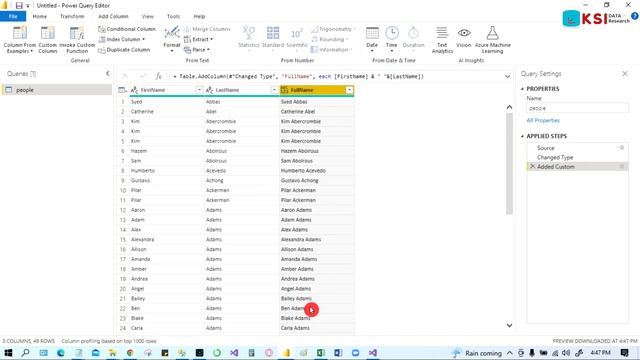Collapse the PROPERTIES section
This screenshot has height=360, width=640.
pyautogui.click(x=522, y=89)
